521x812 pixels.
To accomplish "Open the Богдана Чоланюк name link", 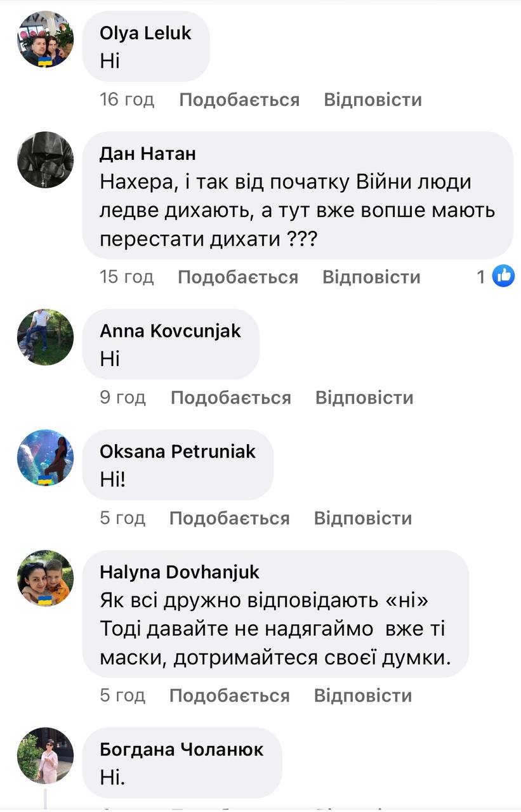I will pyautogui.click(x=181, y=750).
